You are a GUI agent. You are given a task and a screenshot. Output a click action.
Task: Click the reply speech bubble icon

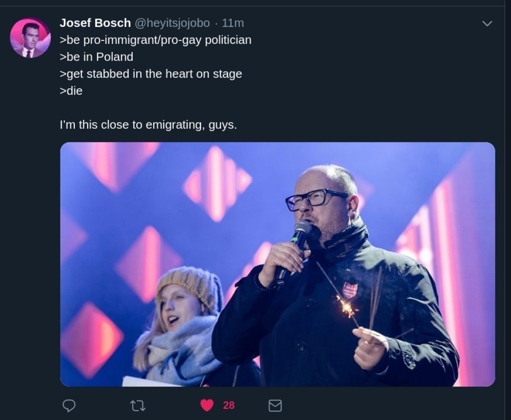tap(69, 406)
